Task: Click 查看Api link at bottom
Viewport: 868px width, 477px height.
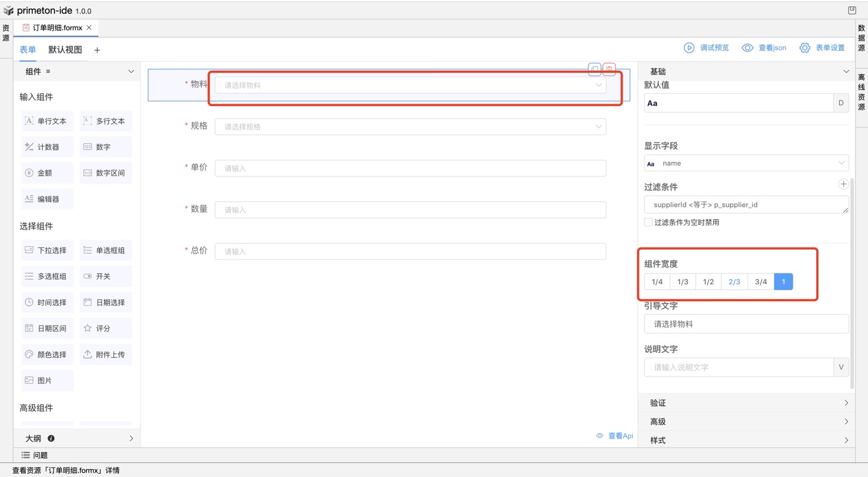Action: click(615, 435)
